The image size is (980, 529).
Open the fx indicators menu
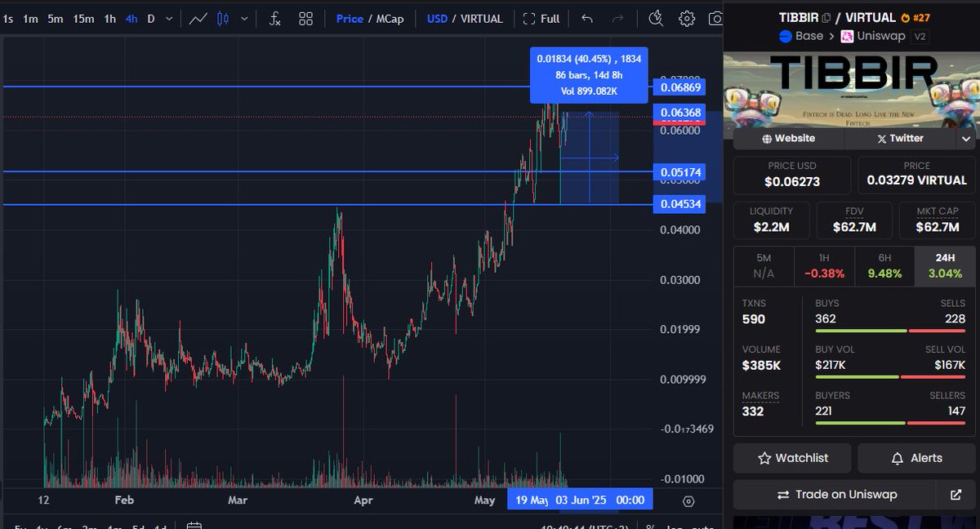click(274, 18)
